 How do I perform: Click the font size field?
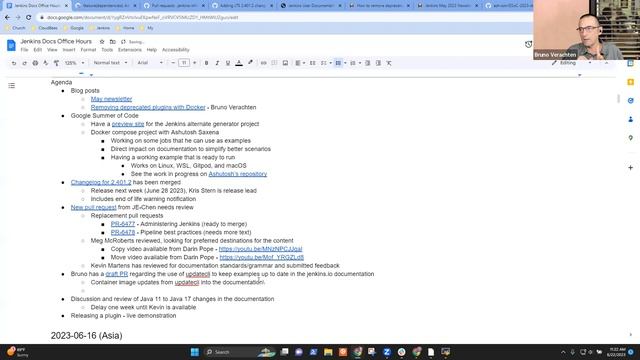point(184,63)
